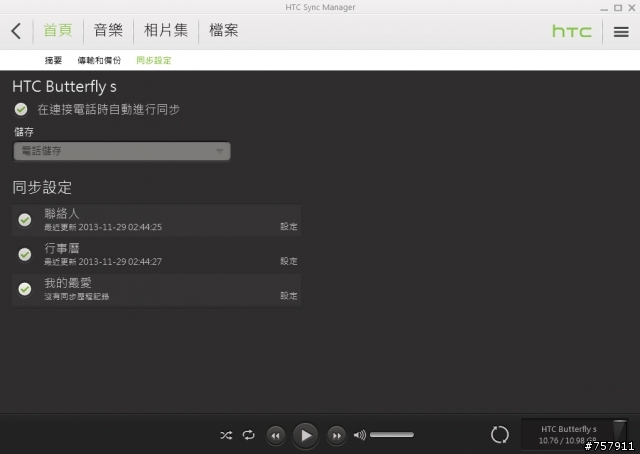The width and height of the screenshot is (640, 454).
Task: Switch to 摘要 sub-tab
Action: (53, 60)
